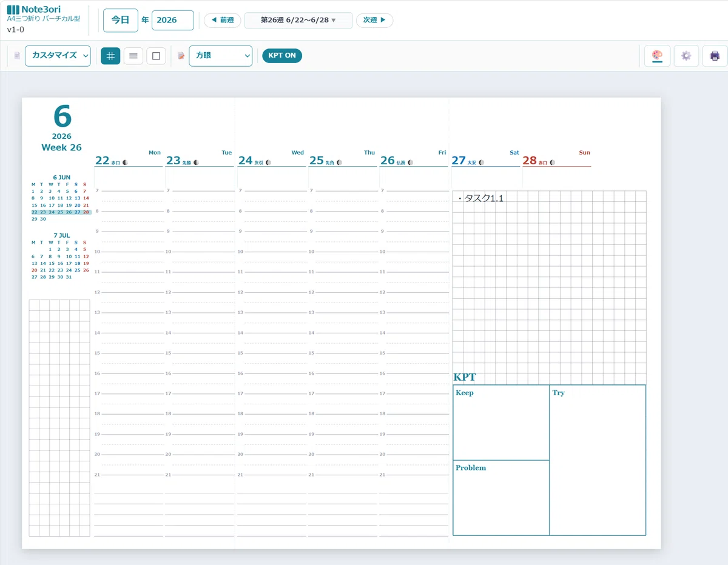Click the moon phase icon on Monday 22
This screenshot has height=565, width=728.
click(125, 162)
